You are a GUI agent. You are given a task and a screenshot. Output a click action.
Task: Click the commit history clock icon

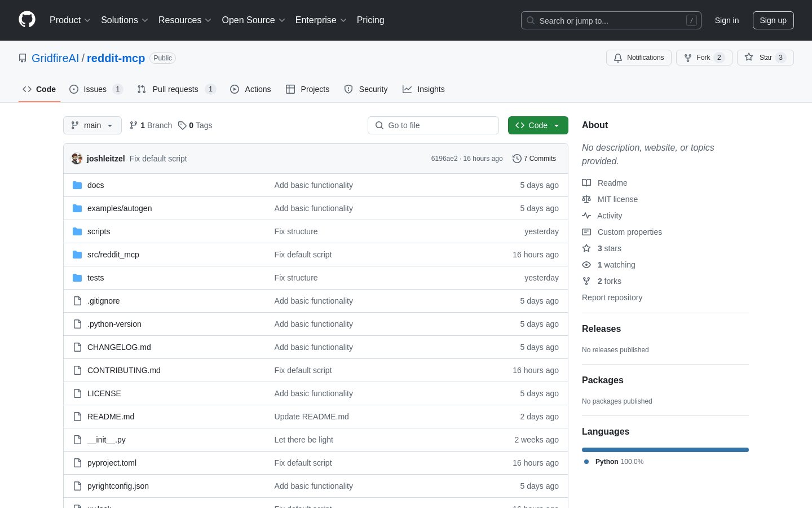click(x=517, y=159)
